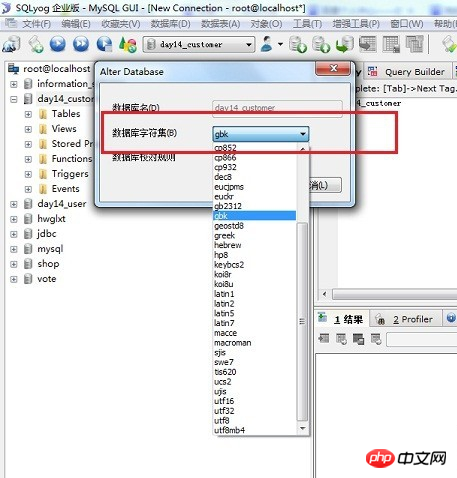Open the day14_customer database selector dropdown
This screenshot has width=457, height=478.
point(199,44)
